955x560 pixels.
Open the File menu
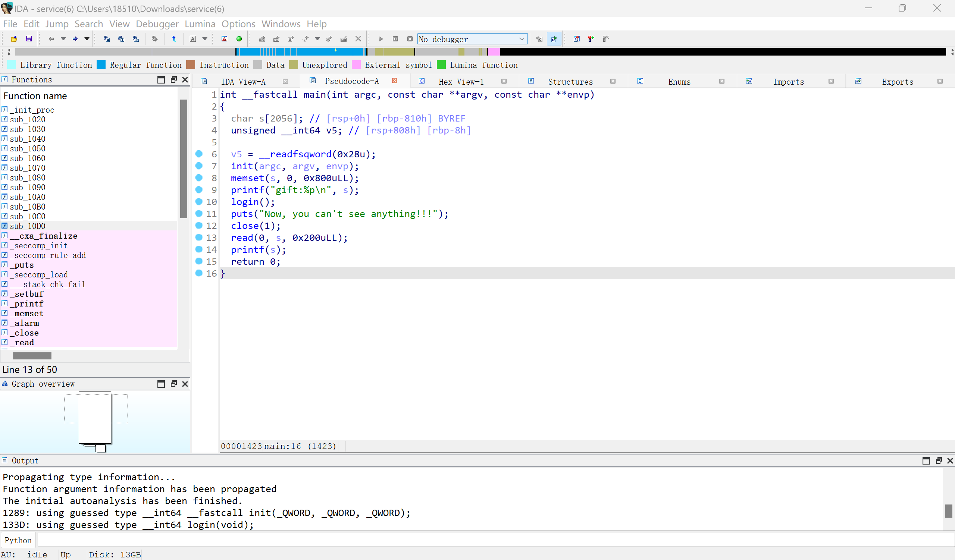click(x=10, y=24)
